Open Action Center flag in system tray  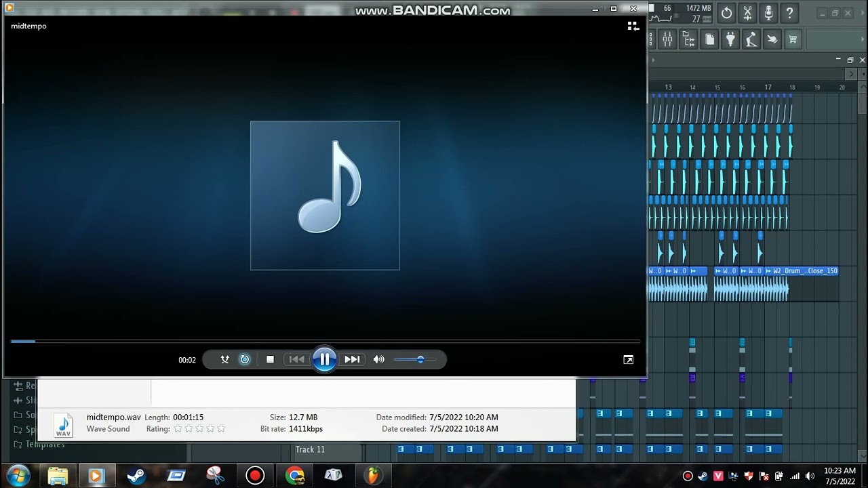click(x=764, y=476)
